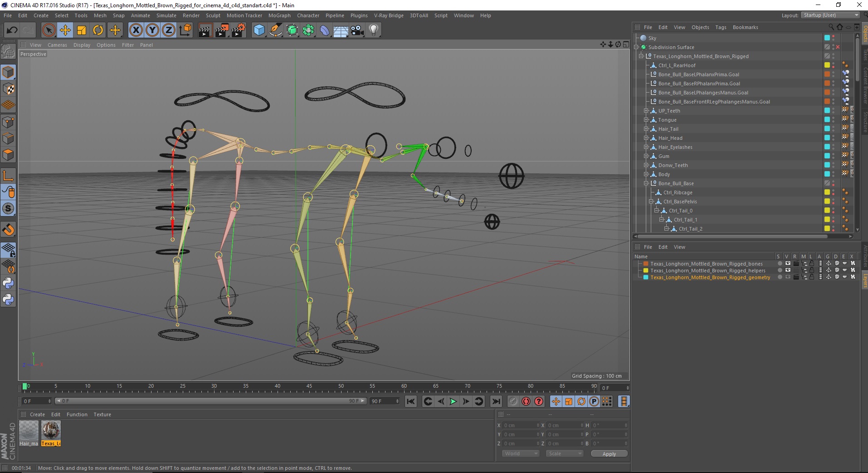Toggle visibility of Rigged_bones layer
This screenshot has width=868, height=473.
coord(788,263)
